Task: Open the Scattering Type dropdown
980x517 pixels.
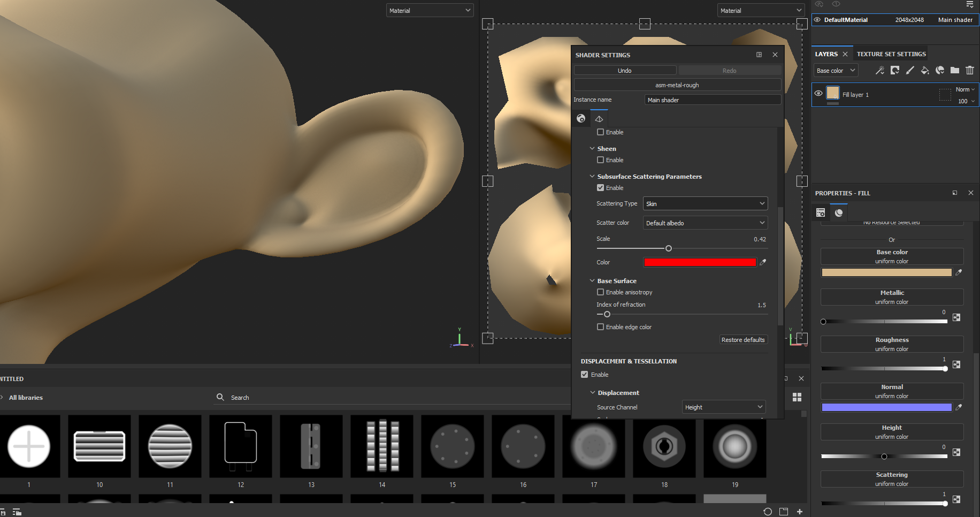Action: pos(705,203)
